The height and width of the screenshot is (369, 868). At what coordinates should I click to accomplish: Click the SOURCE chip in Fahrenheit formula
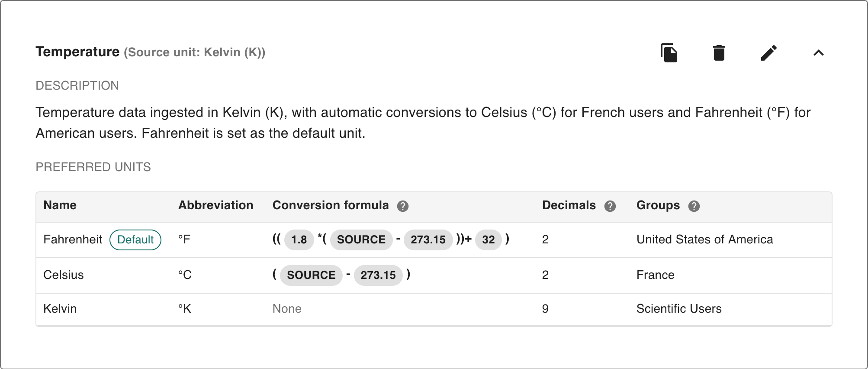point(361,240)
